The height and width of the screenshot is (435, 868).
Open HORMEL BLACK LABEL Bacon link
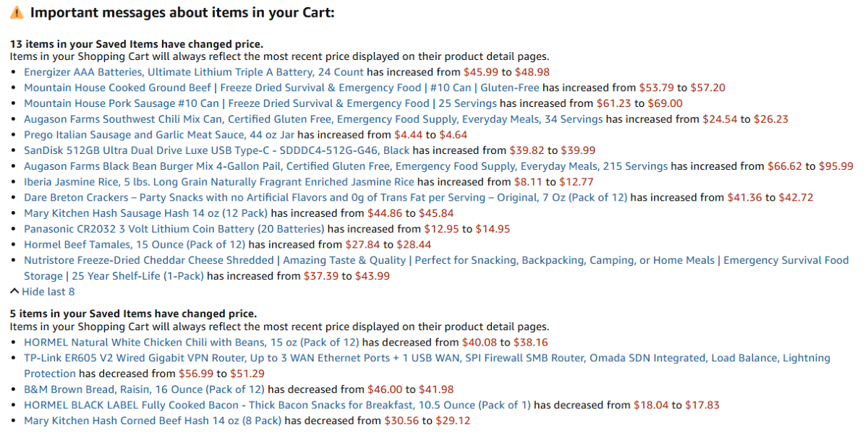277,405
